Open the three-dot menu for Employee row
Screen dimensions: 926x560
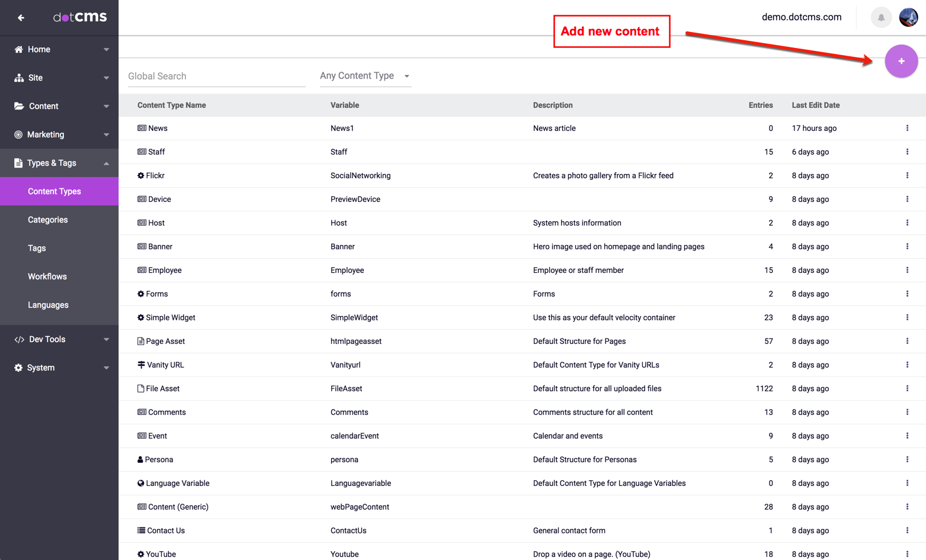click(907, 271)
